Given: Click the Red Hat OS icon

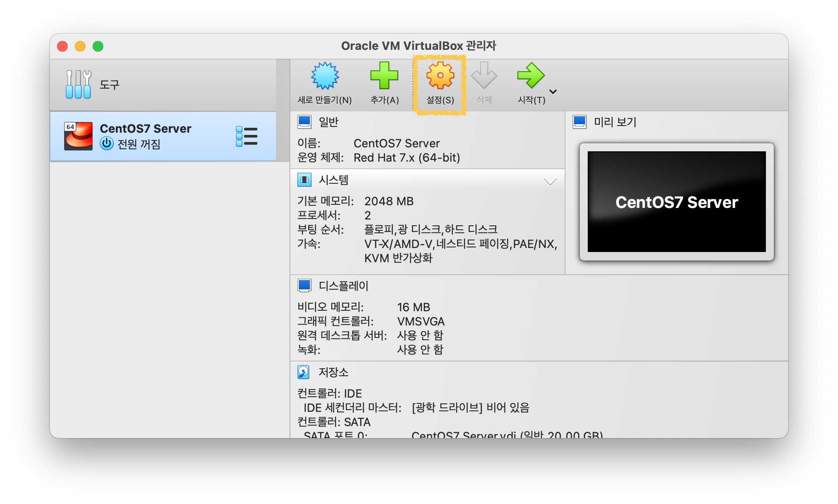Looking at the screenshot, I should tap(78, 136).
